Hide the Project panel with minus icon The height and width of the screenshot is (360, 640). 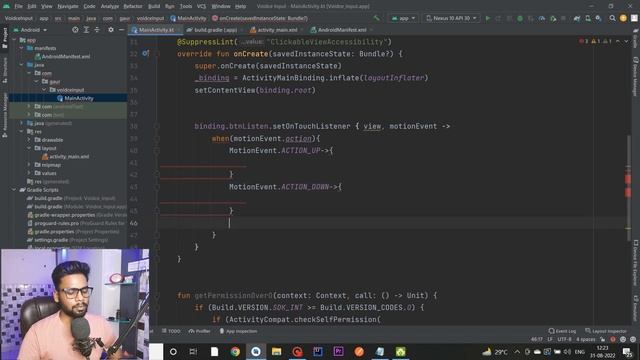tap(122, 30)
